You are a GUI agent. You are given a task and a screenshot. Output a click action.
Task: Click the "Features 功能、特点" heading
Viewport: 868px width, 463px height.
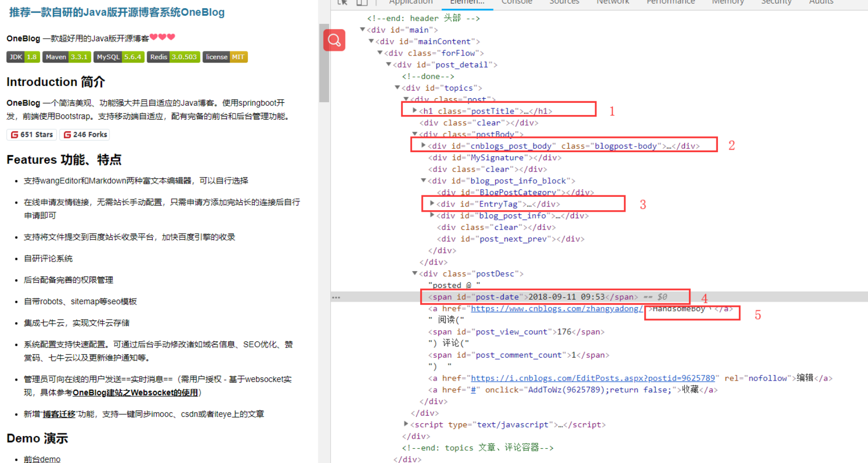64,160
